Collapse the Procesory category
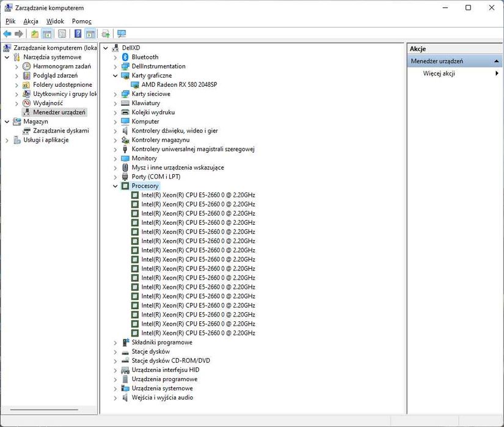 [115, 186]
